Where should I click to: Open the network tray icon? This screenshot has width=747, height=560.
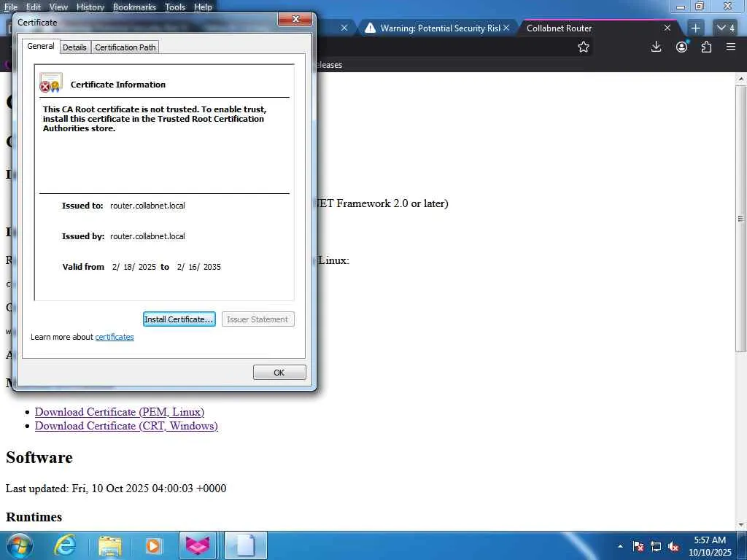[x=656, y=546]
